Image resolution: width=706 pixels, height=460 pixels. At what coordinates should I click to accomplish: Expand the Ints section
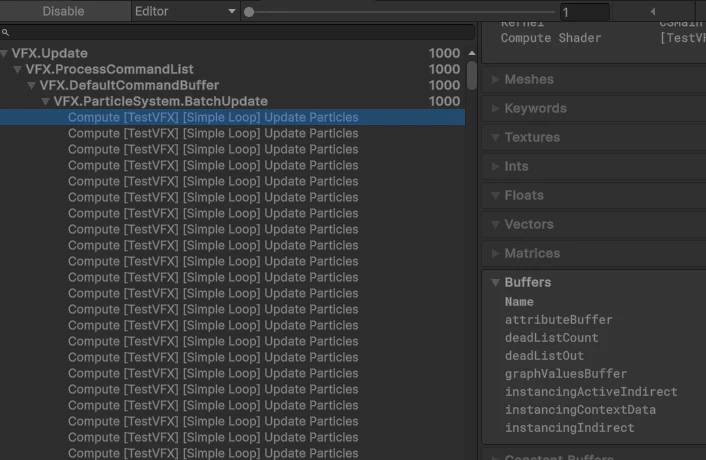pyautogui.click(x=495, y=167)
